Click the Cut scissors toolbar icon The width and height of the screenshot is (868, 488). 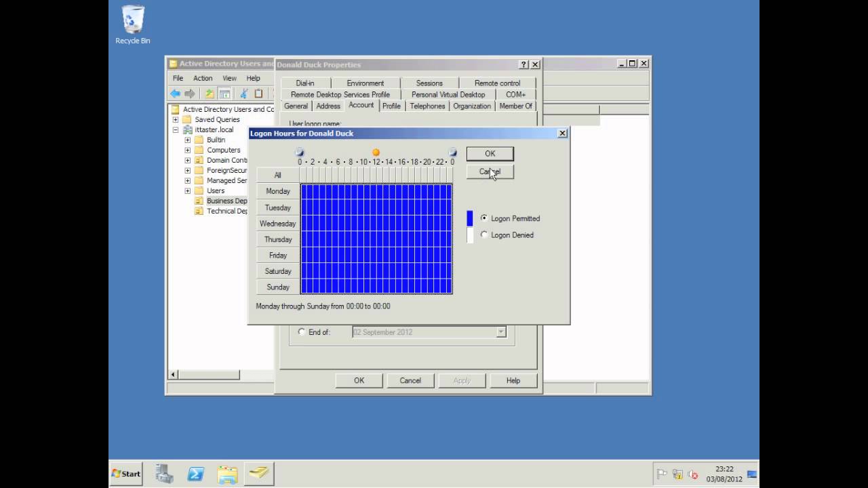point(244,94)
